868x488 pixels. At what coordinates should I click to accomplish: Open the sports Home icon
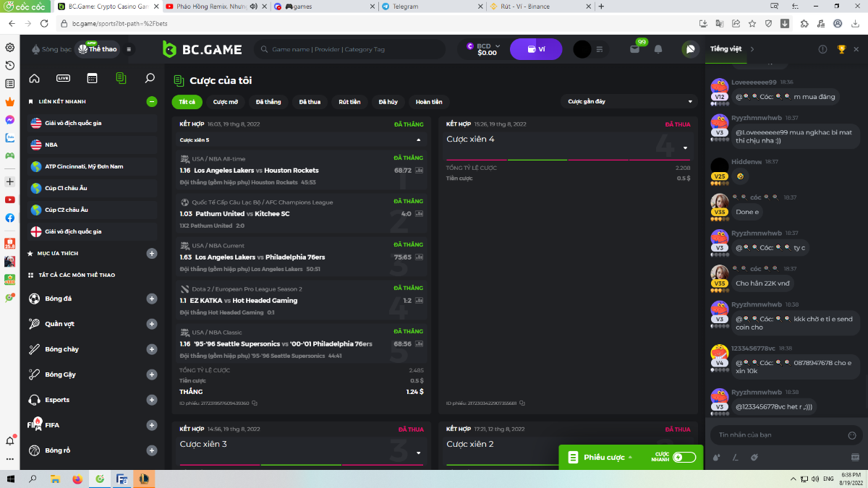[x=34, y=78]
